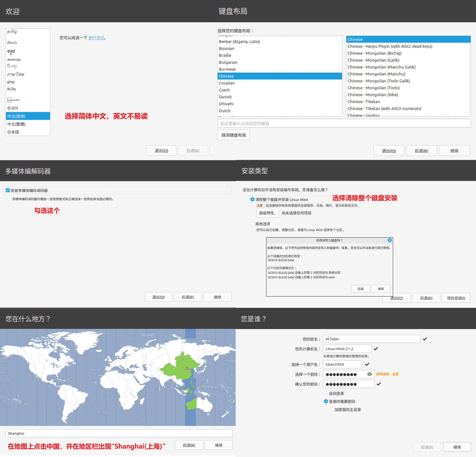Click 现在安装 to start installing

(x=456, y=298)
